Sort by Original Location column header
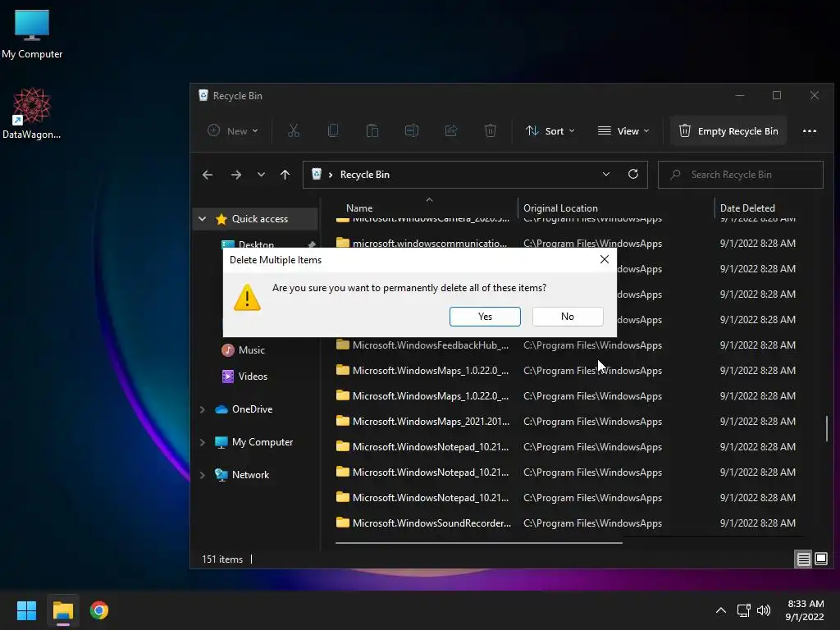 coord(560,208)
